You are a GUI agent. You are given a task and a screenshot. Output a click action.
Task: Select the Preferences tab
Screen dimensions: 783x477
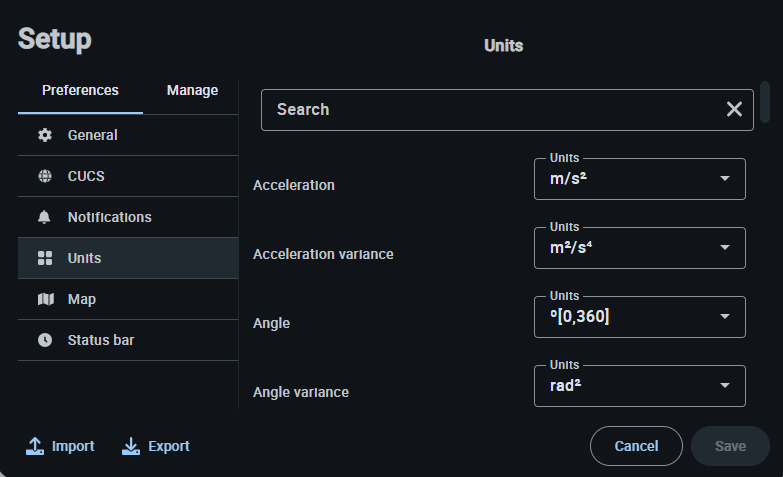[x=80, y=90]
